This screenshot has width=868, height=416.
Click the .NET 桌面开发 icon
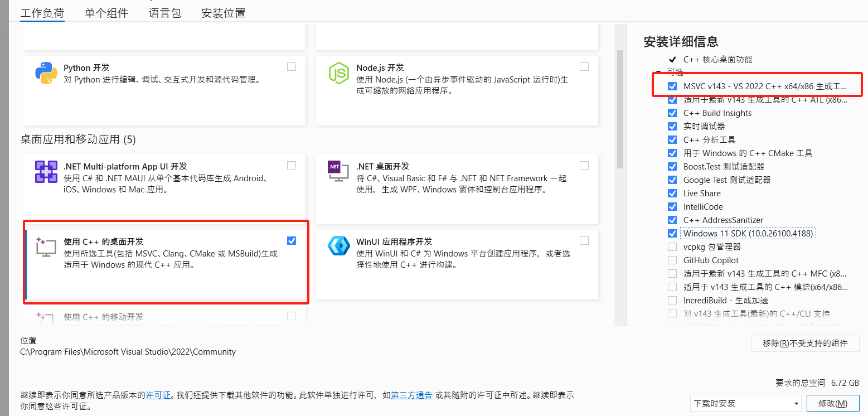tap(339, 171)
